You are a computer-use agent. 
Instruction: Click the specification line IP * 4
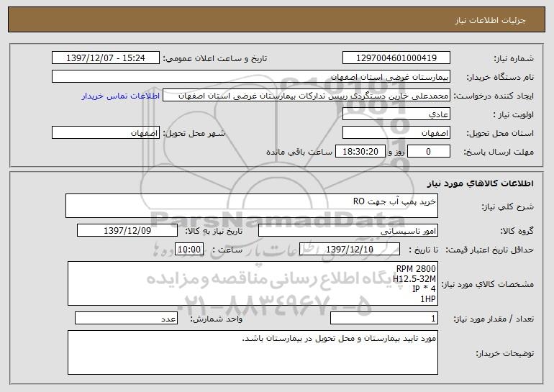tap(424, 289)
